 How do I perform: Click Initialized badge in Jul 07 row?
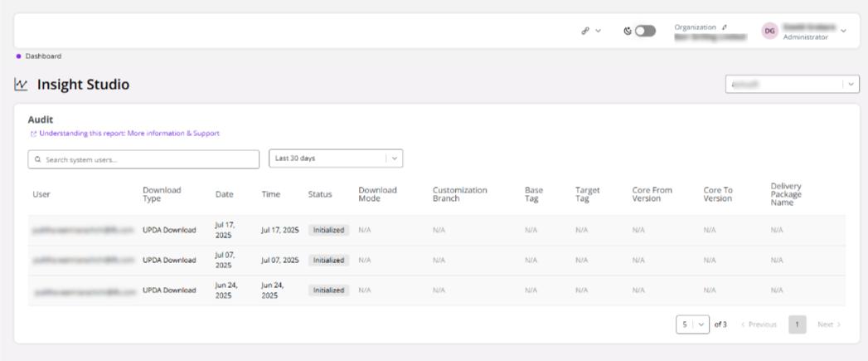point(329,260)
